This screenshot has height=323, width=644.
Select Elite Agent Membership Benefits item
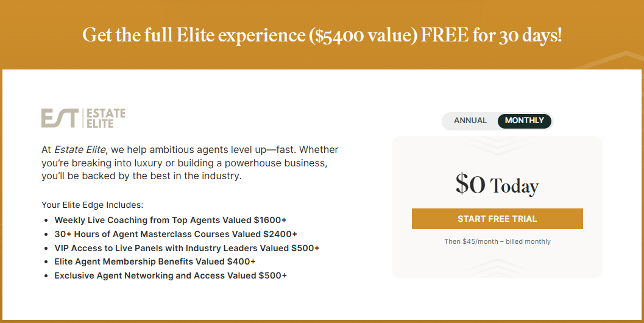point(155,262)
